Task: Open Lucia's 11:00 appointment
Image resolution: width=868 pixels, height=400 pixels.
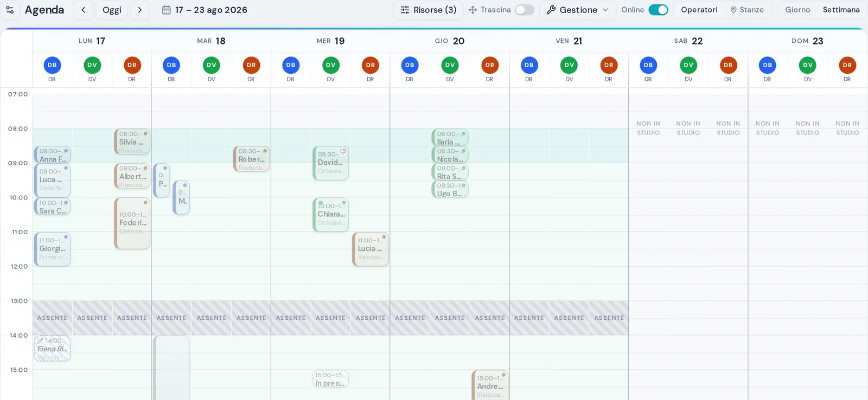Action: click(371, 249)
